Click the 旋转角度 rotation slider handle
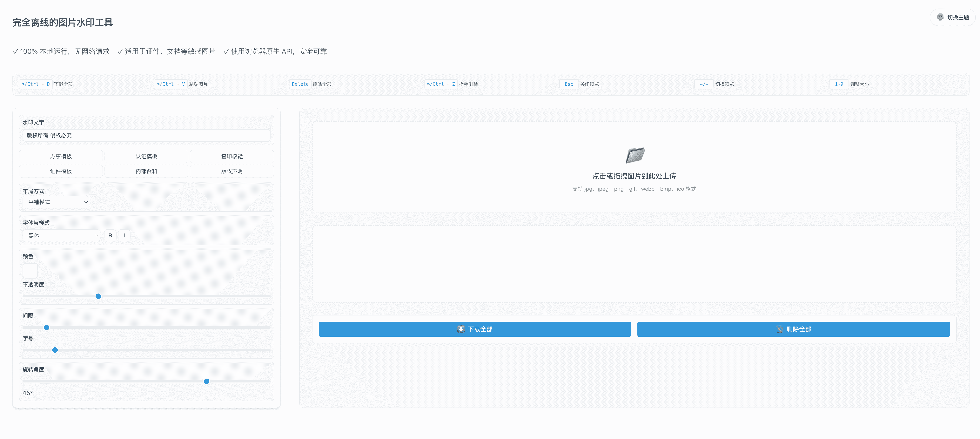 pyautogui.click(x=207, y=381)
